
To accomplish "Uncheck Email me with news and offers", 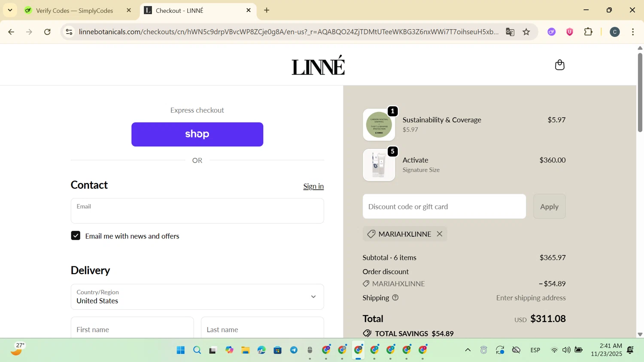I will point(76,235).
